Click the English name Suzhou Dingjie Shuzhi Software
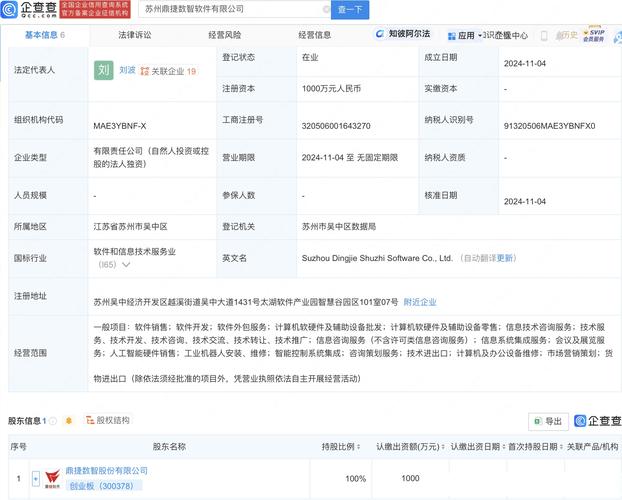622x500 pixels. 377,258
